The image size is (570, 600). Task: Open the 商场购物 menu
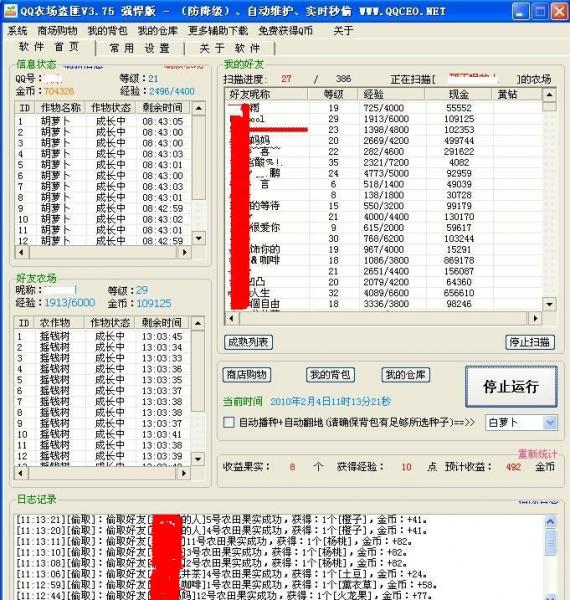[x=57, y=31]
